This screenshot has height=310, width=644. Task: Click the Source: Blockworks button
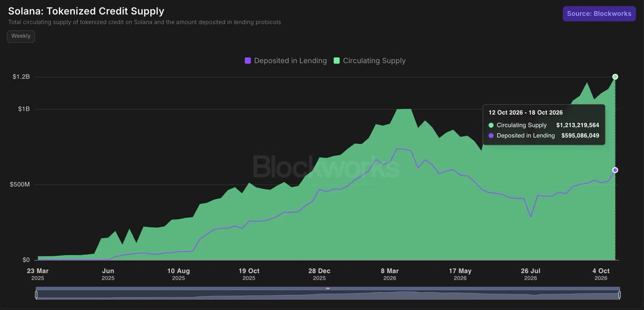pos(599,13)
